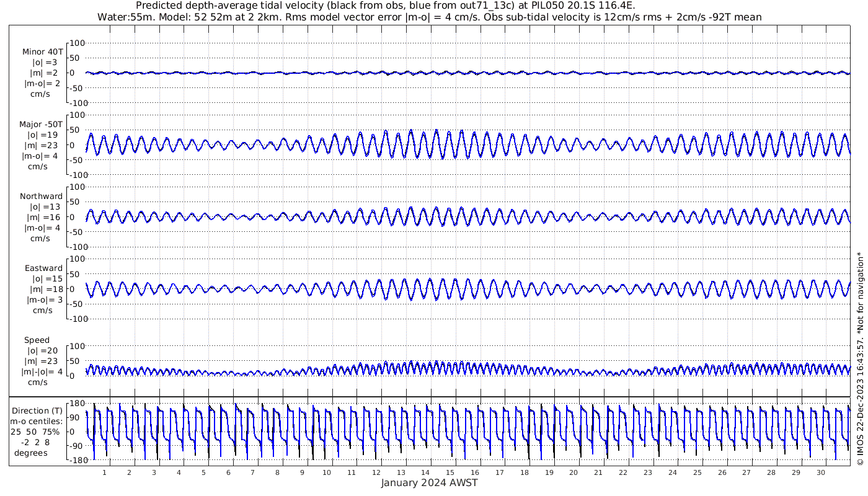868x496 pixels.
Task: Click "|m| =2" under Minor 40T
Action: point(44,73)
